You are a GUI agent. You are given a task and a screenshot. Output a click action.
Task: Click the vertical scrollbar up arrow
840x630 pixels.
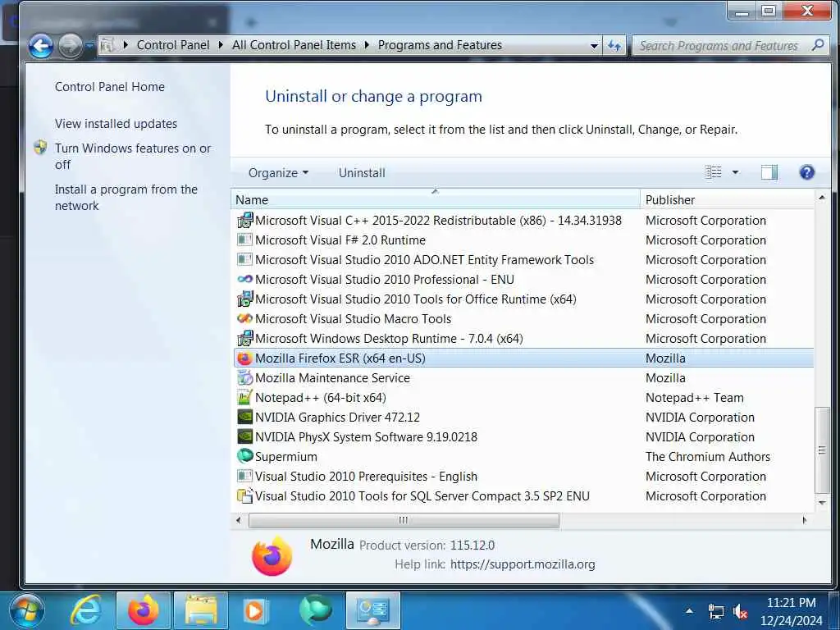click(x=822, y=198)
